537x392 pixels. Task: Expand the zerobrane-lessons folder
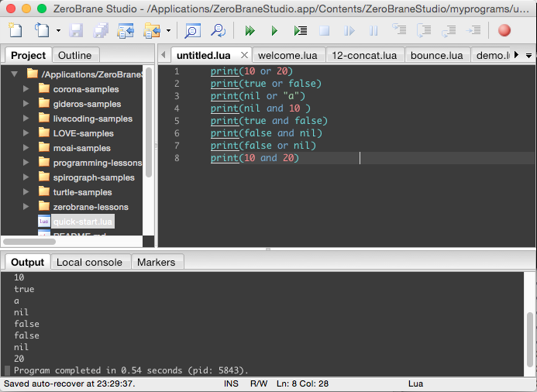coord(26,207)
